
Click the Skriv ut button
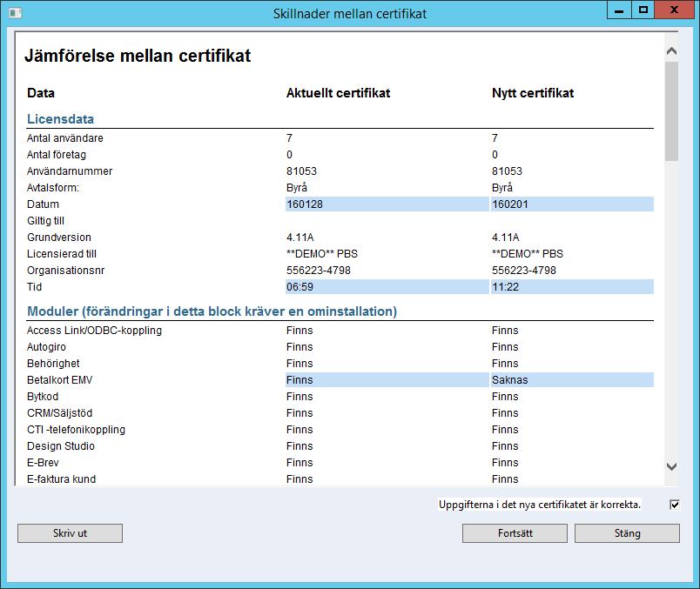(71, 533)
